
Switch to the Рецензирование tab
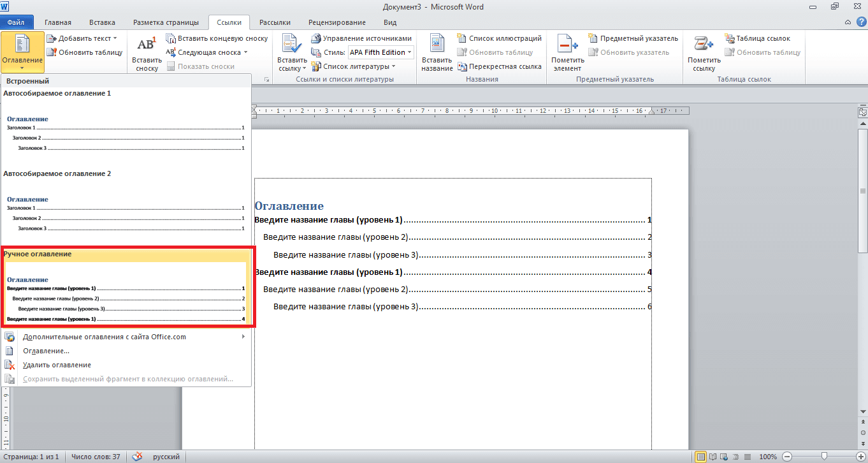coord(336,22)
